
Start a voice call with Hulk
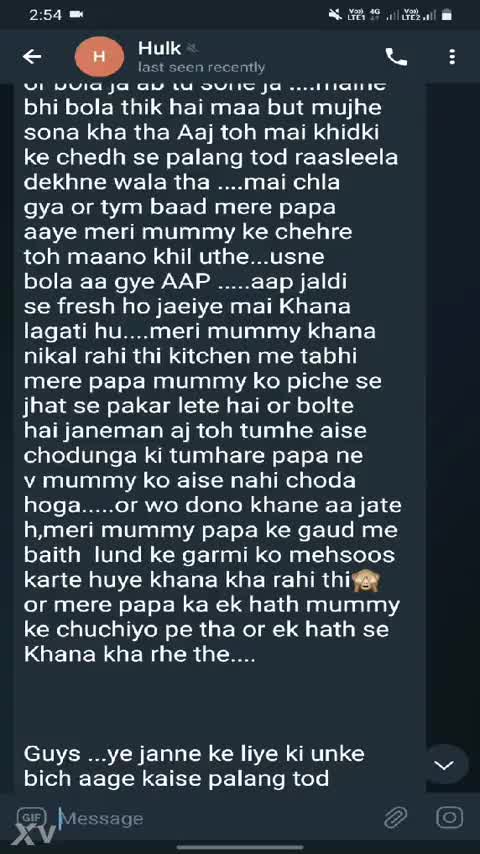coord(396,57)
